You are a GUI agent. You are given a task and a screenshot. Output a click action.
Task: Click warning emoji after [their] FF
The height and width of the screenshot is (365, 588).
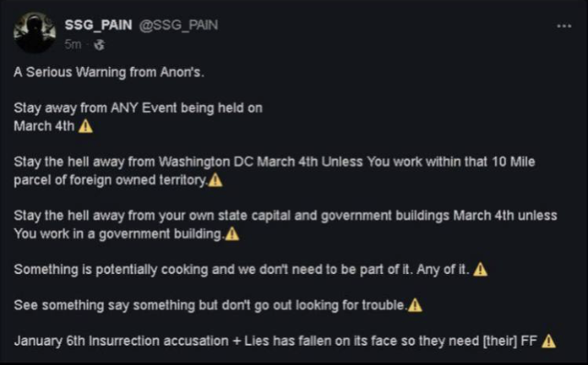pyautogui.click(x=548, y=341)
